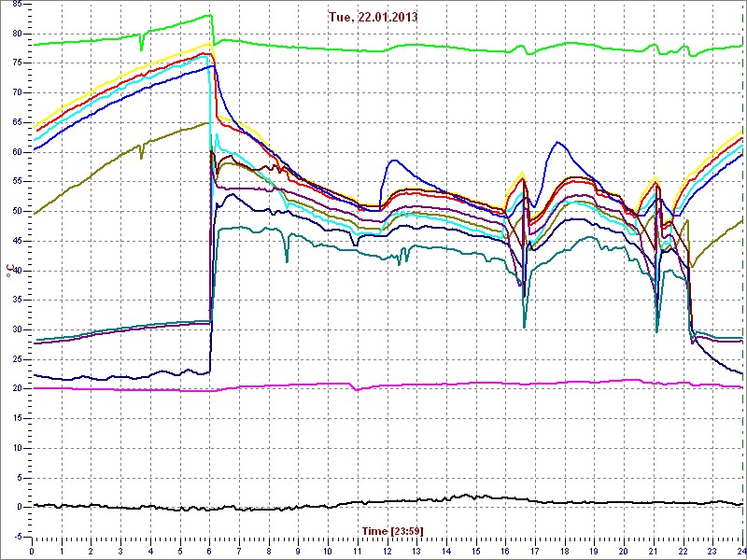Pick the 60 temperature axis label

[x=17, y=152]
